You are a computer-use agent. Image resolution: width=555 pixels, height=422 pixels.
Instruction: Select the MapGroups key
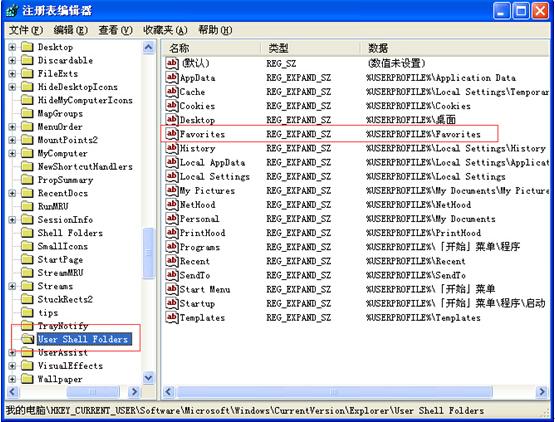point(61,113)
